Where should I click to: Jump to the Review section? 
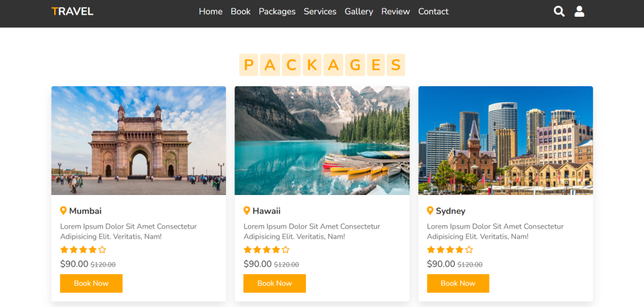pos(395,12)
